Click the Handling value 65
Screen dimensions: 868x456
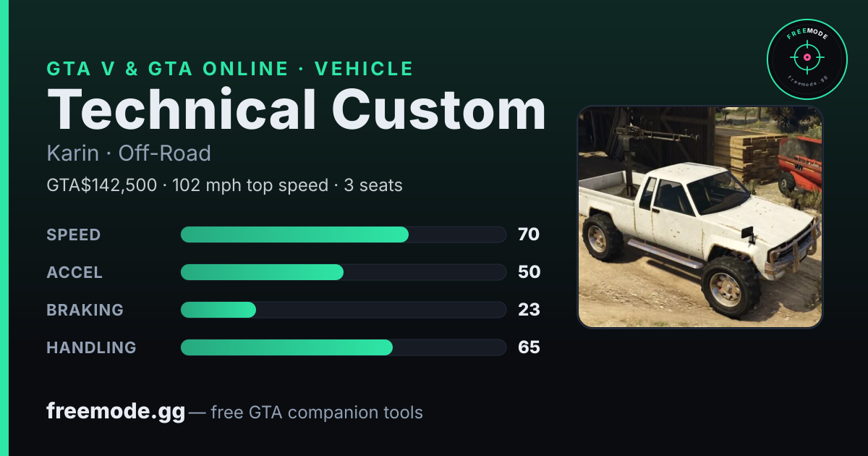click(529, 347)
